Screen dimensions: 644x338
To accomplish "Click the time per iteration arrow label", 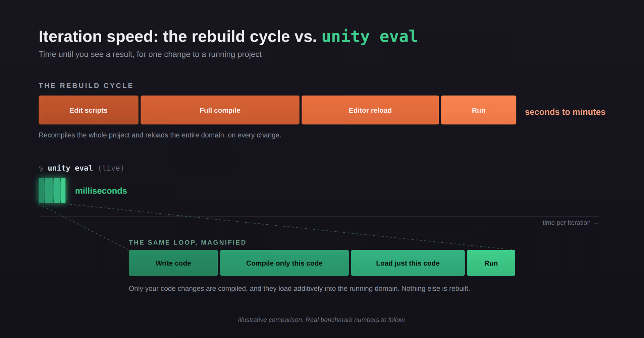I will pyautogui.click(x=571, y=223).
